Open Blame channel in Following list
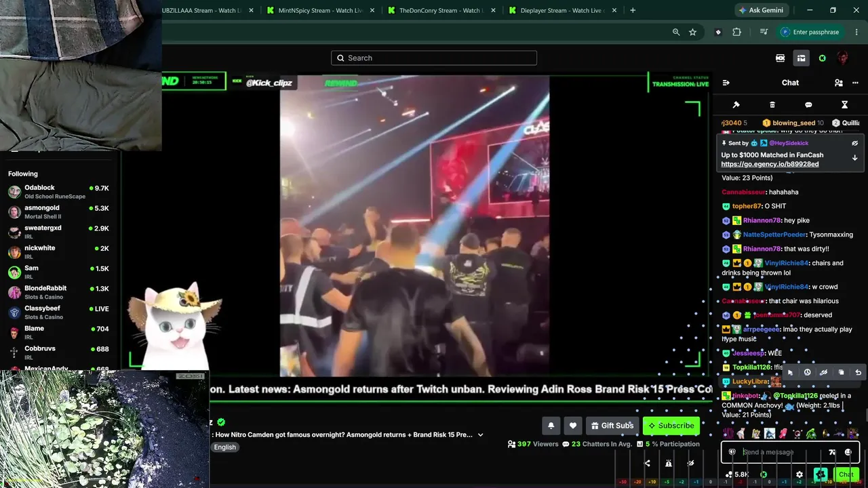868x488 pixels. tap(59, 333)
